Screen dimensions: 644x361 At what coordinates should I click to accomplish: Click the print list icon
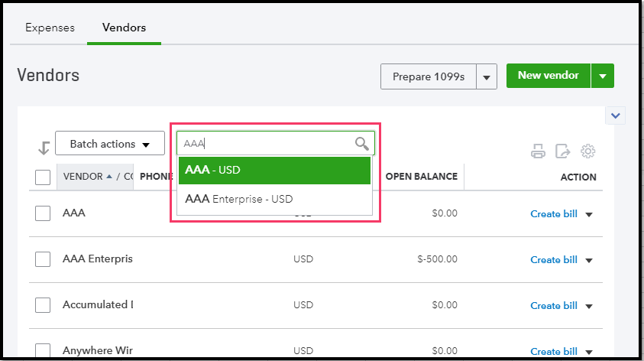pos(539,151)
